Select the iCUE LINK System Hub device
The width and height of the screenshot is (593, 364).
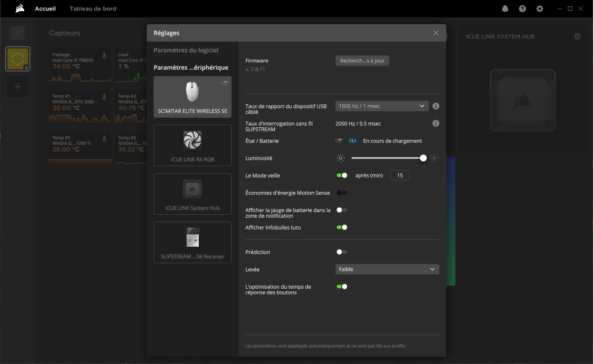tap(193, 194)
